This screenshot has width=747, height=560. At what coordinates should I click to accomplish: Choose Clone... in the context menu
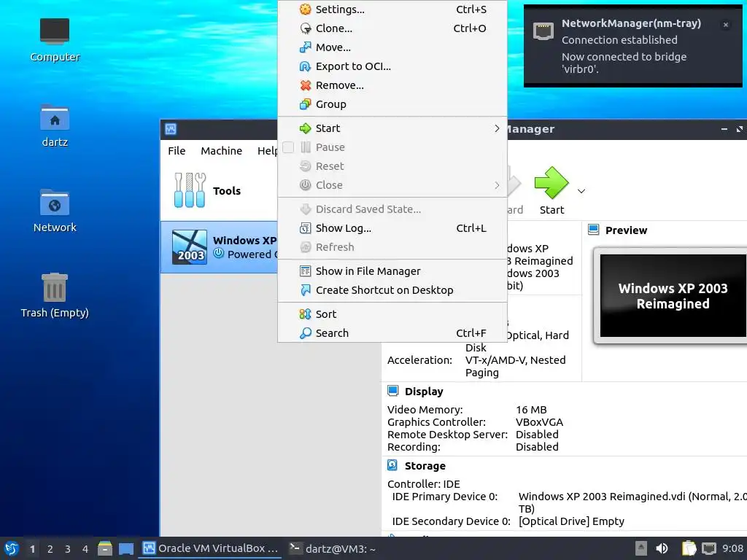tap(392, 28)
